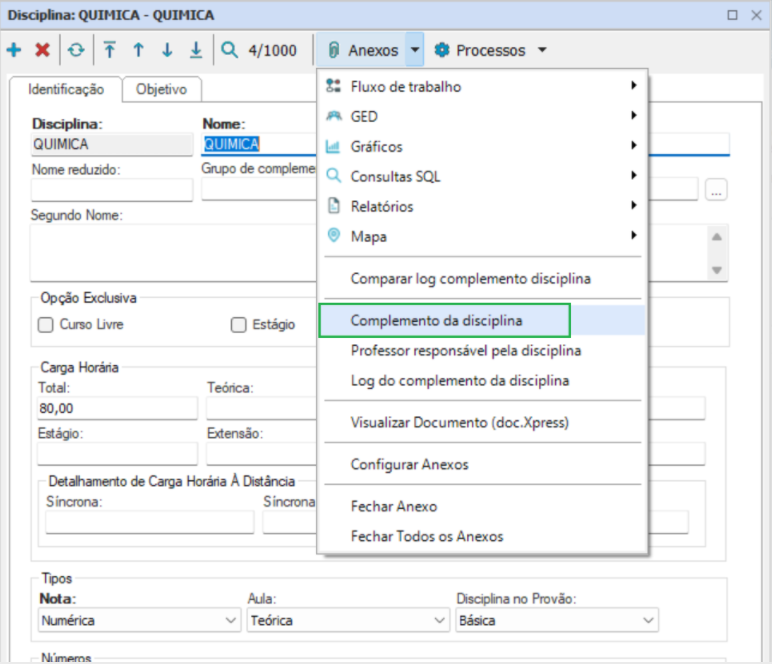The width and height of the screenshot is (772, 664).
Task: Close the Disciplina window
Action: 757,15
